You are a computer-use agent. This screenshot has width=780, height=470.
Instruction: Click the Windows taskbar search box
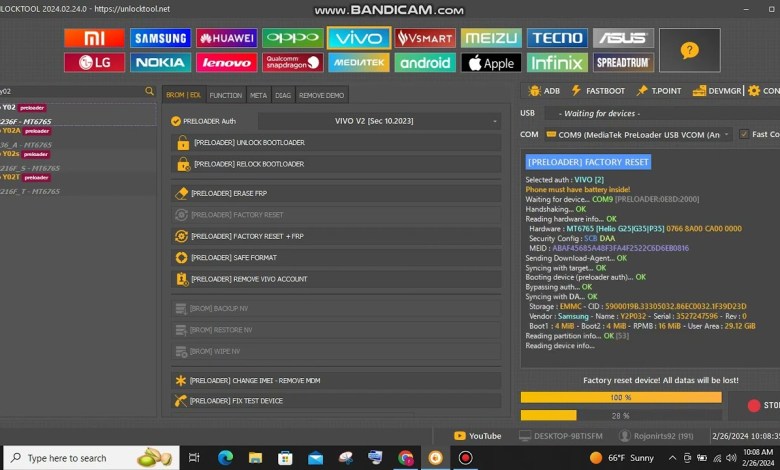[x=91, y=458]
